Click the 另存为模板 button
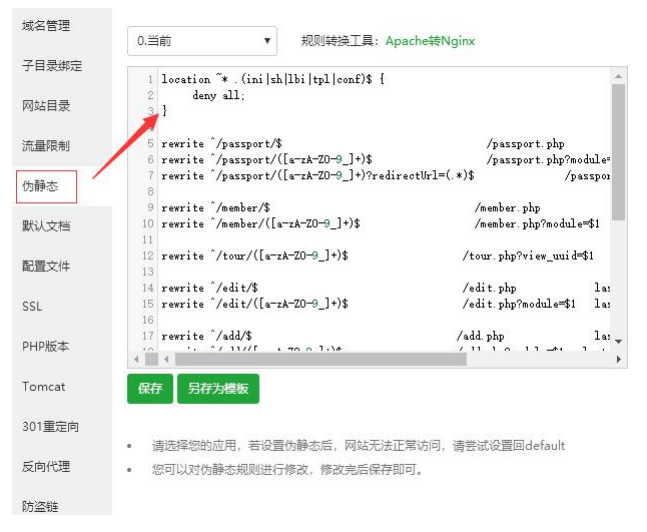The height and width of the screenshot is (532, 647). [x=218, y=388]
